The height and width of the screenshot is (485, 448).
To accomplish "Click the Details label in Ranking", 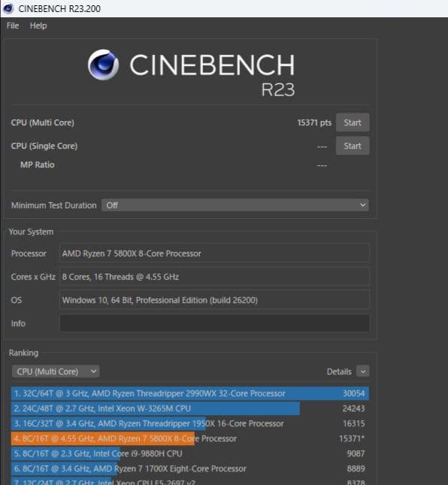I will click(x=339, y=371).
